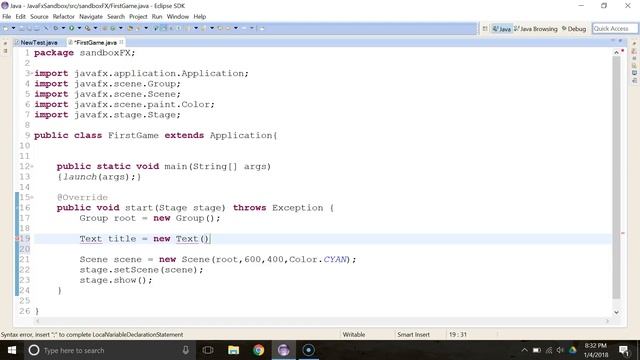The image size is (640, 360).
Task: Click the Last Edit Location icon
Action: coord(220,28)
